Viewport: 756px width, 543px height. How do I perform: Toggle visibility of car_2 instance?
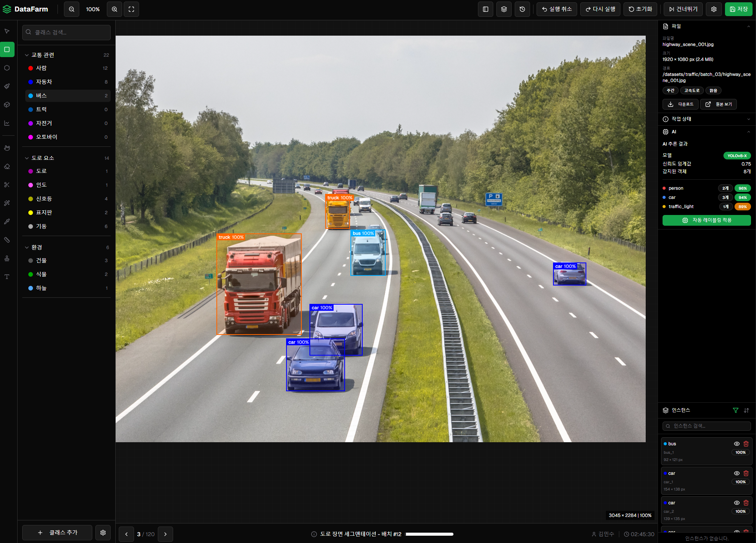(x=736, y=503)
